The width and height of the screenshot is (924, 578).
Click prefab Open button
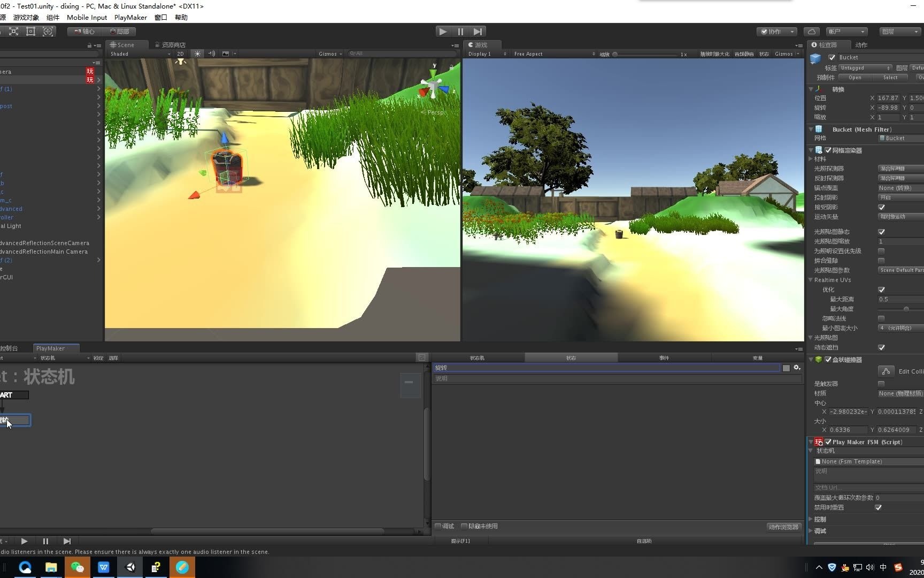pos(855,78)
